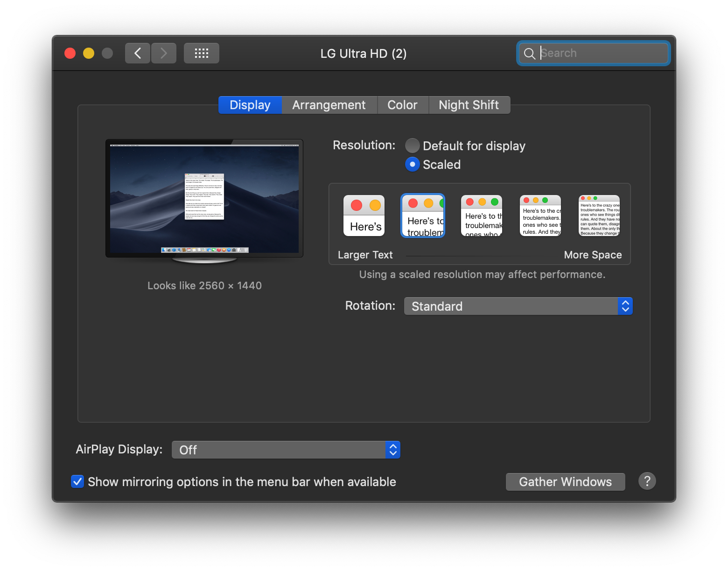
Task: Click the 'Larger Text' label
Action: [x=365, y=255]
